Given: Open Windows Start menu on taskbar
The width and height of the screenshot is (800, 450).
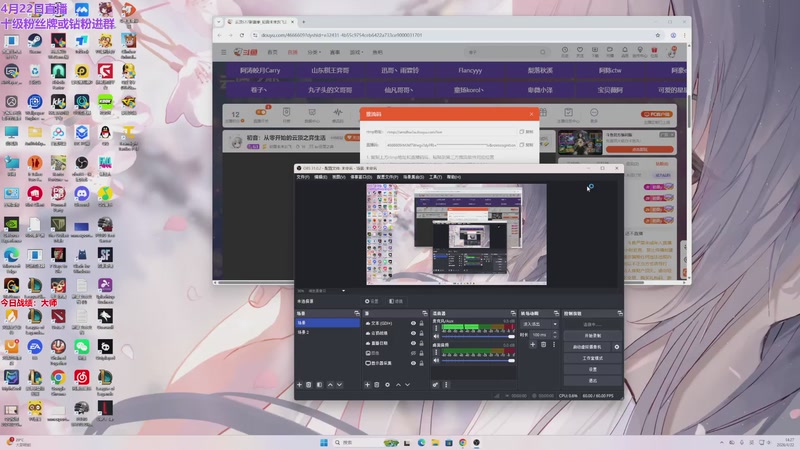Looking at the screenshot, I should [324, 442].
